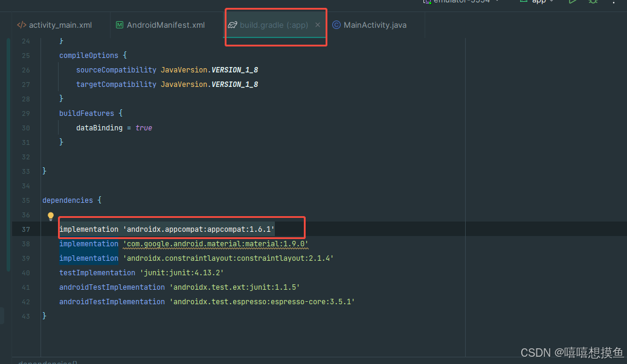Screen dimensions: 627x364
Task: Click the green app module icon in toolbar
Action: (x=525, y=2)
